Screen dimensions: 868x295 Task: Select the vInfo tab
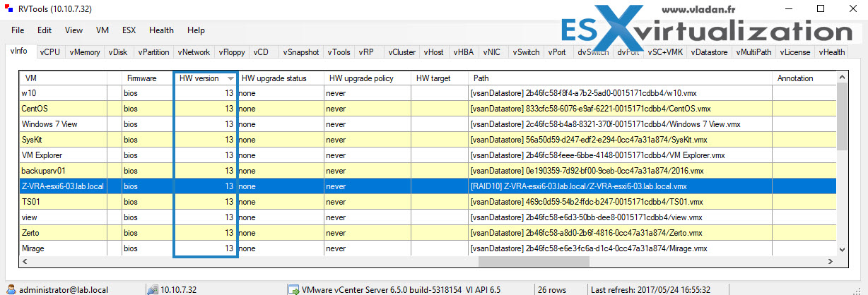click(x=19, y=51)
